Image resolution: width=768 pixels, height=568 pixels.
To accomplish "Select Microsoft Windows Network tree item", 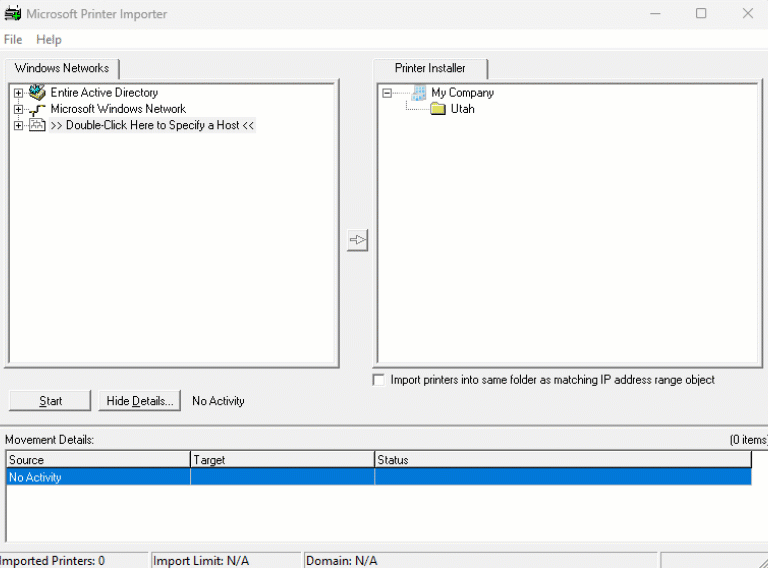I will [119, 109].
